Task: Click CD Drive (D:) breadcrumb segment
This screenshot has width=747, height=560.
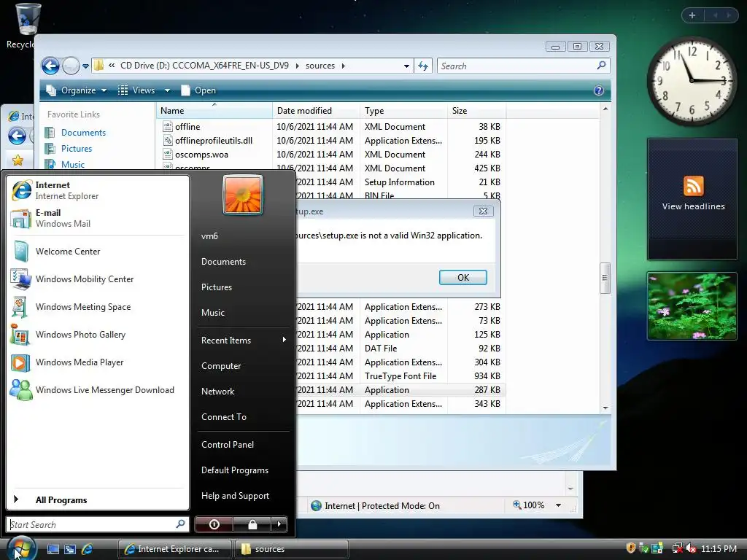Action: (x=204, y=66)
